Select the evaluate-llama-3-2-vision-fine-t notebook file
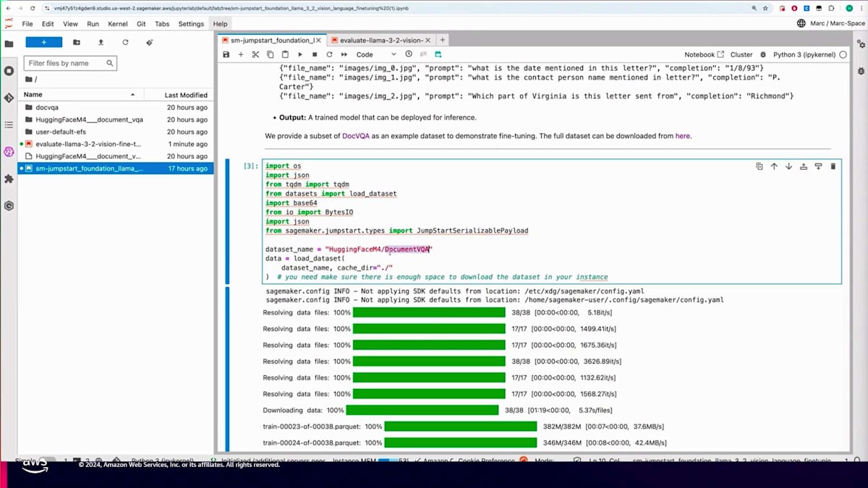This screenshot has height=488, width=868. [116, 144]
